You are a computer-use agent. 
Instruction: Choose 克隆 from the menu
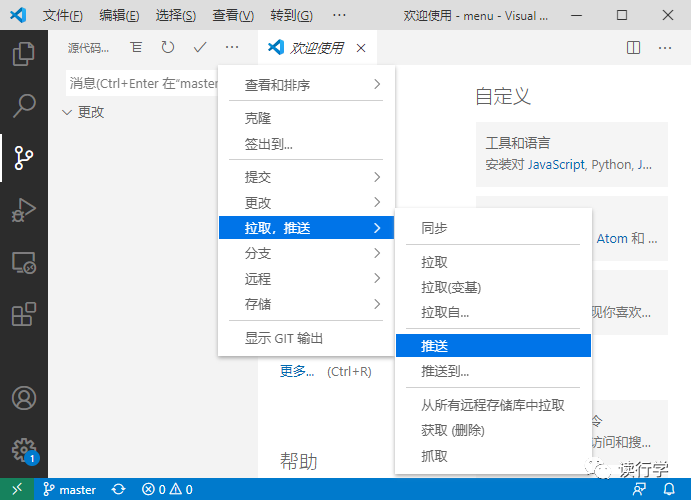coord(306,118)
